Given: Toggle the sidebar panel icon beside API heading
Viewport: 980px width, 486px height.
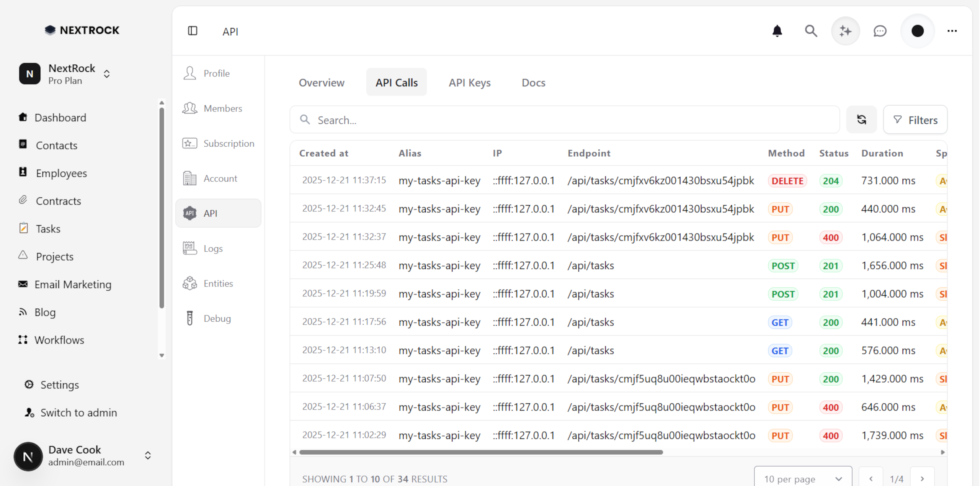Looking at the screenshot, I should 193,31.
